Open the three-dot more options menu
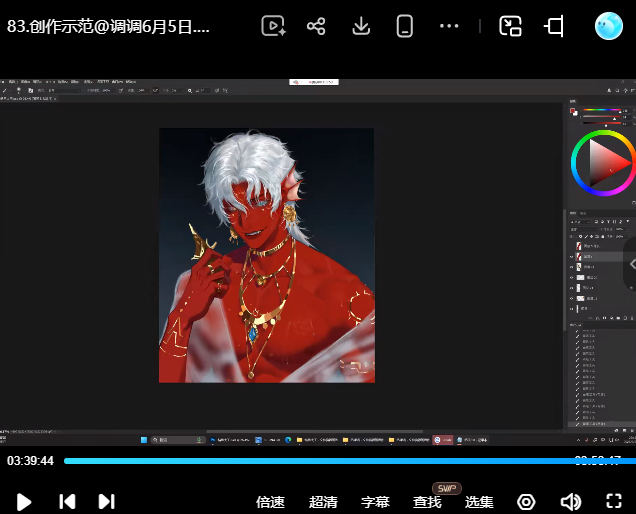This screenshot has width=636, height=514. pos(449,26)
